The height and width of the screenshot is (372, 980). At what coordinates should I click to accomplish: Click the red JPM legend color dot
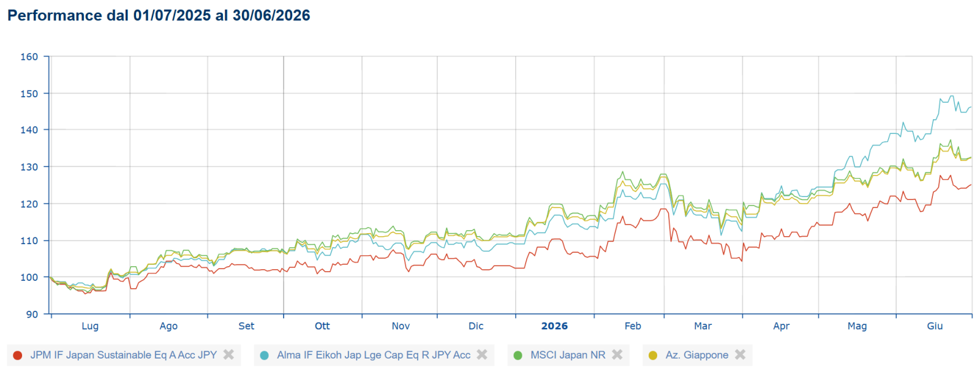click(18, 355)
